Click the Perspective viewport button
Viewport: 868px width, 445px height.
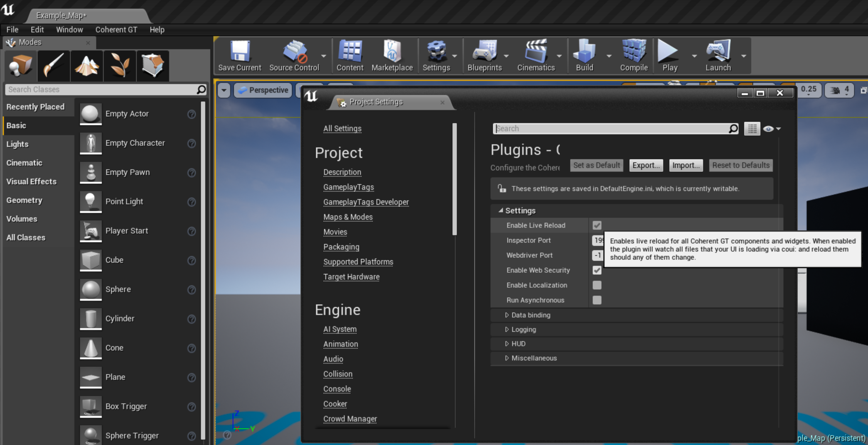(264, 90)
